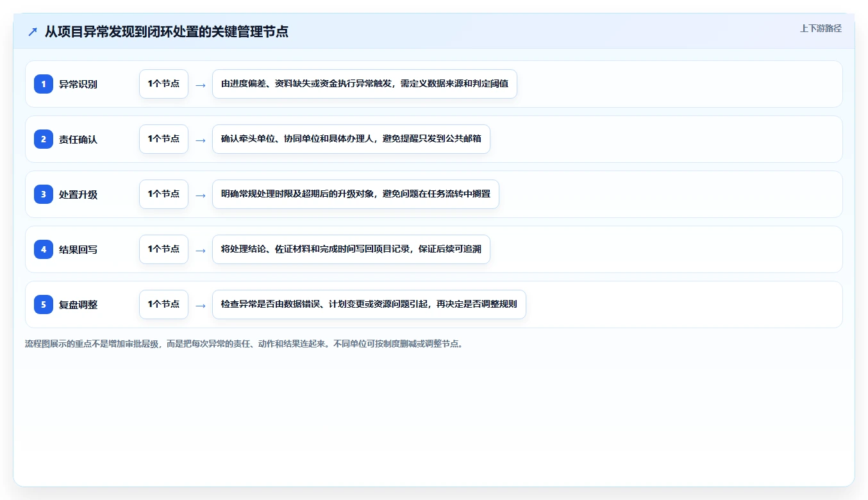The height and width of the screenshot is (500, 868).
Task: Click the 1个节点 chip in 责任确认 row
Action: tap(163, 139)
